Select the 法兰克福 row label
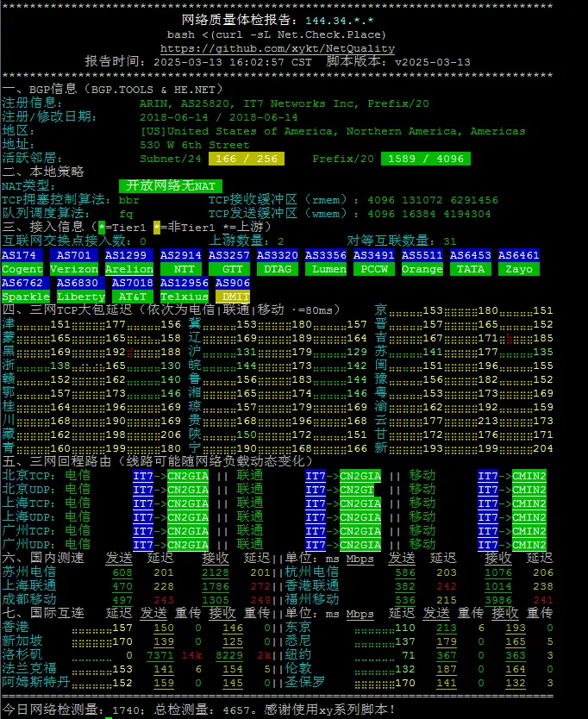 coord(29,668)
